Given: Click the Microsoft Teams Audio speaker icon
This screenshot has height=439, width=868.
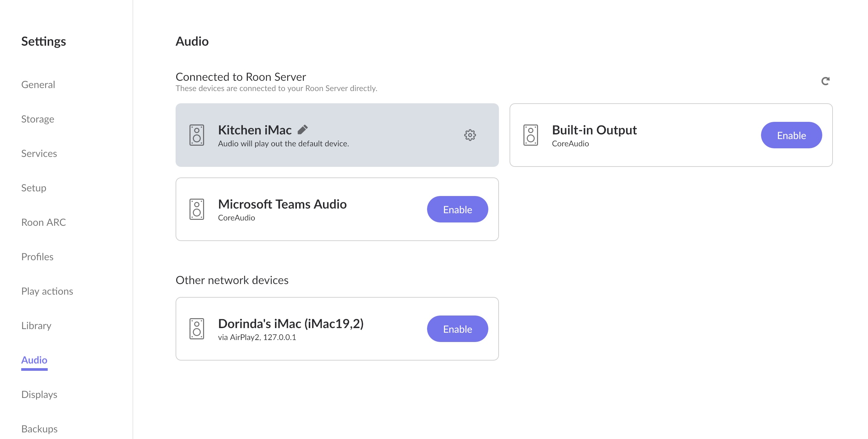Looking at the screenshot, I should [x=197, y=209].
